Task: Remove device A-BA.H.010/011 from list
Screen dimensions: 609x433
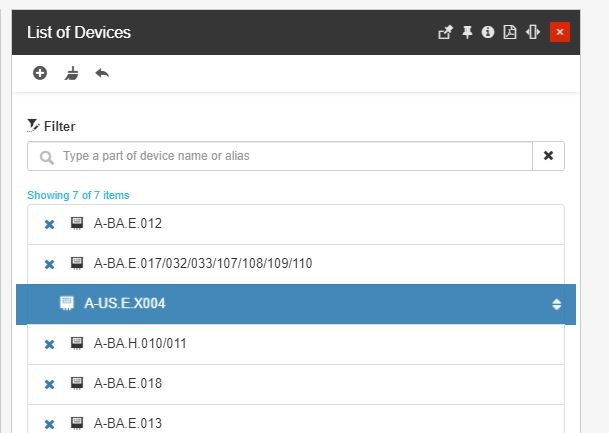Action: tap(49, 344)
